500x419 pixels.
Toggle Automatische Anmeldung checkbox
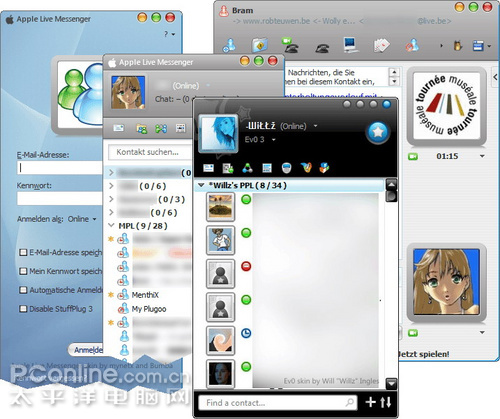coord(23,290)
